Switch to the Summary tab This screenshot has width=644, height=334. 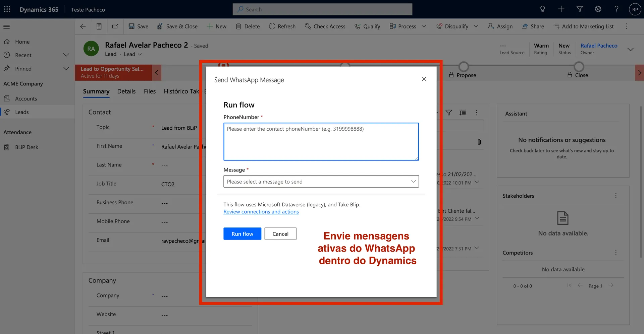[x=96, y=91]
